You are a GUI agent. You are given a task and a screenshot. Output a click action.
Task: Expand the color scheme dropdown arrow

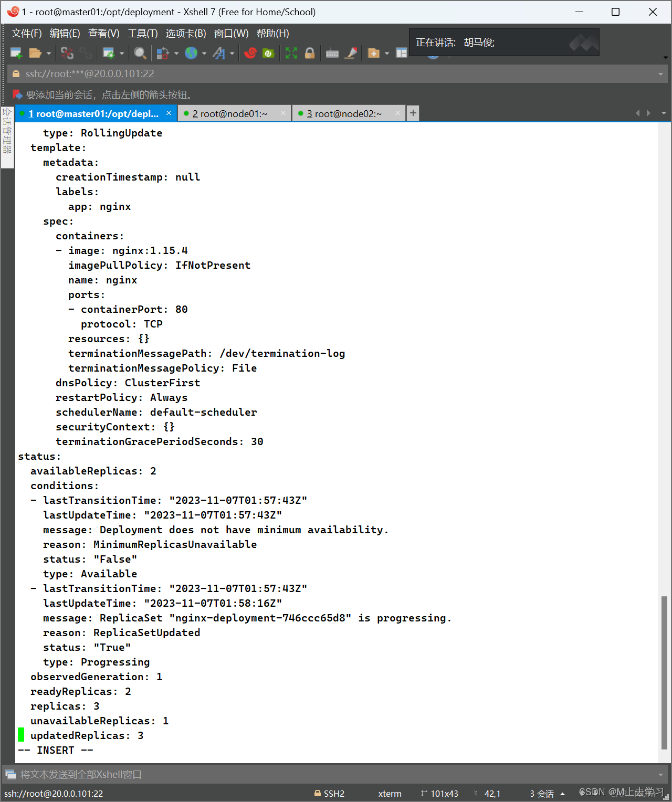(x=176, y=54)
